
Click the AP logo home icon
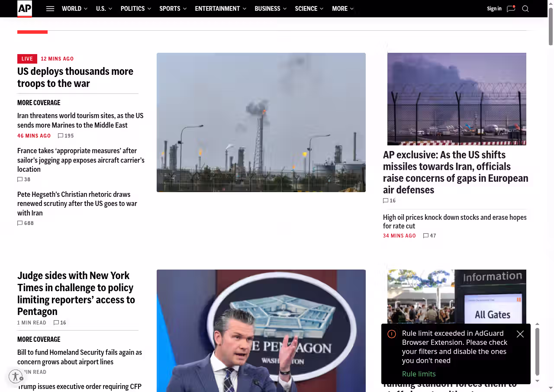point(25,9)
